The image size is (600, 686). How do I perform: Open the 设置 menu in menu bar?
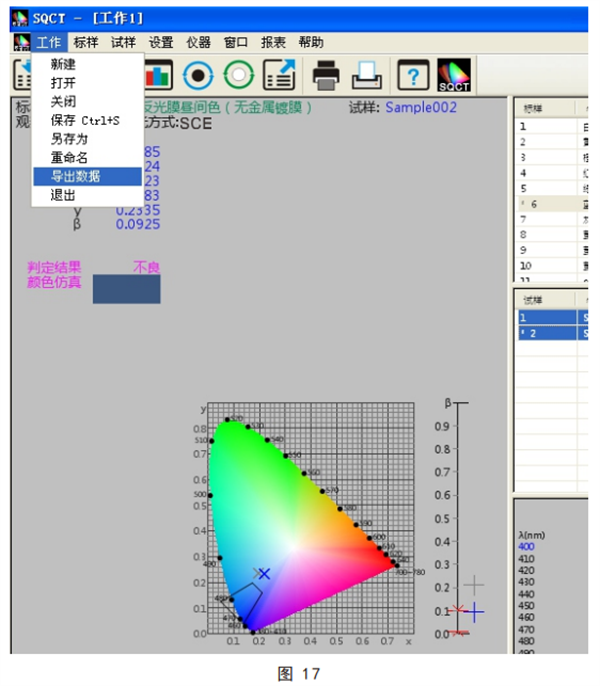click(x=161, y=42)
